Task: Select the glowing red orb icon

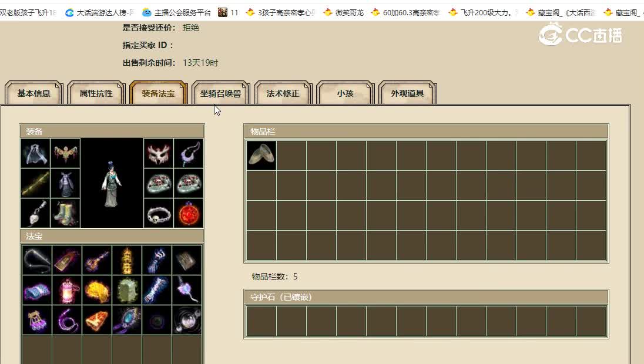Action: click(189, 213)
